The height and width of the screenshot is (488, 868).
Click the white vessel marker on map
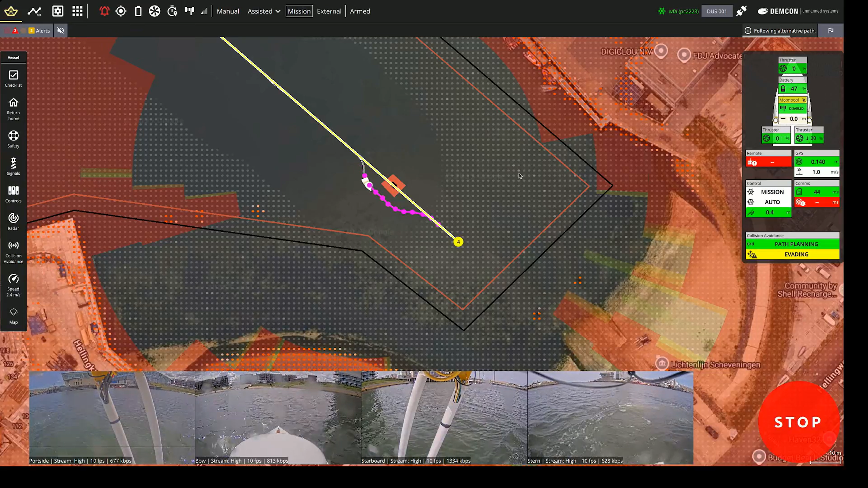pyautogui.click(x=366, y=183)
